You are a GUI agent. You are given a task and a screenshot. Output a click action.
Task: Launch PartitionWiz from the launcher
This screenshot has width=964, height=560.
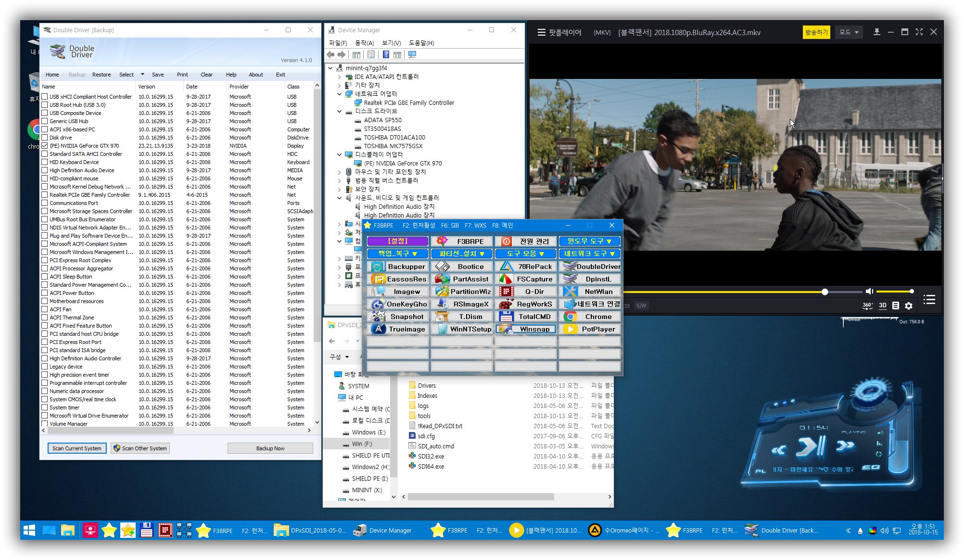coord(462,292)
